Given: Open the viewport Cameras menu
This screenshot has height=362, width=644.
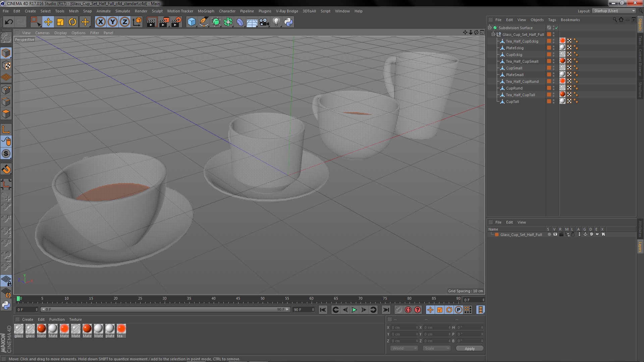Looking at the screenshot, I should coord(42,33).
